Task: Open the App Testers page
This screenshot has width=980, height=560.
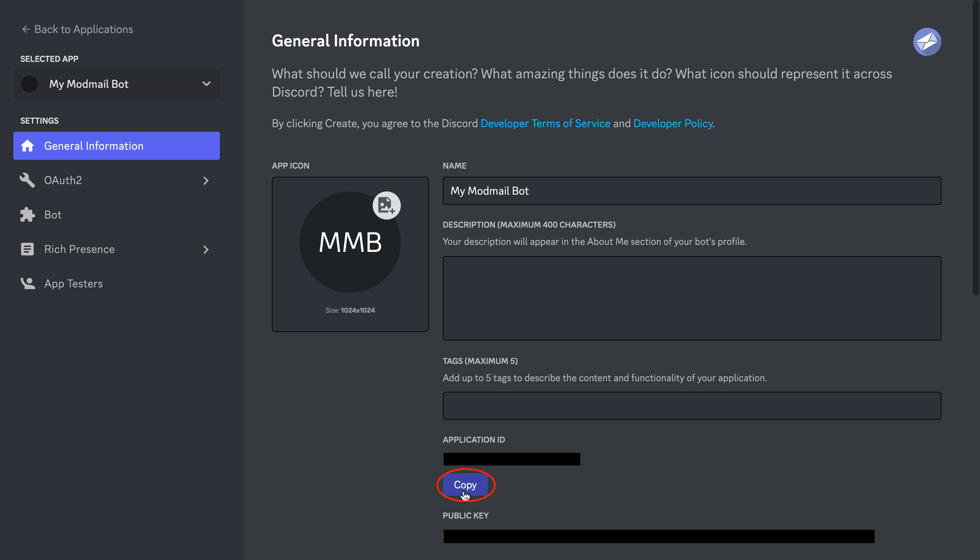Action: click(73, 284)
